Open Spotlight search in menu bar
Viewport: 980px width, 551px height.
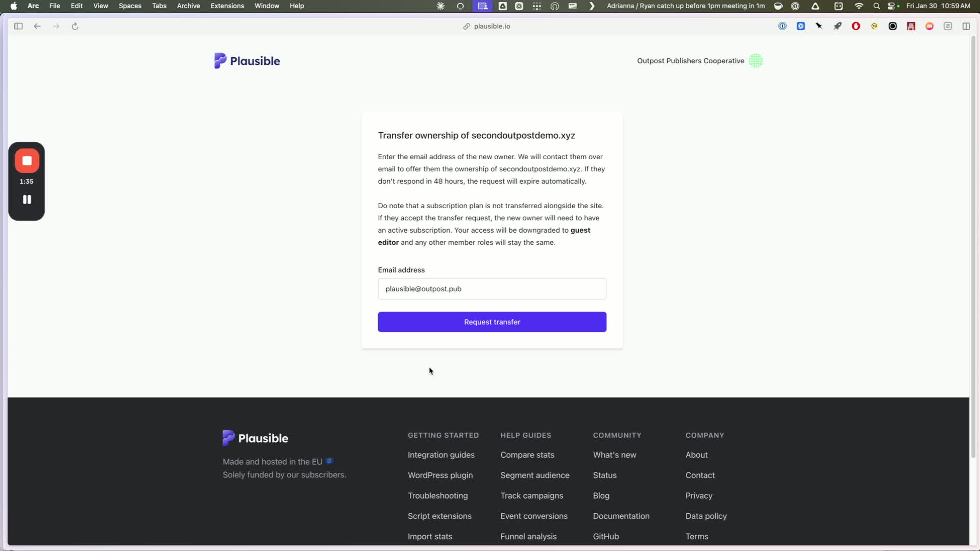tap(876, 6)
